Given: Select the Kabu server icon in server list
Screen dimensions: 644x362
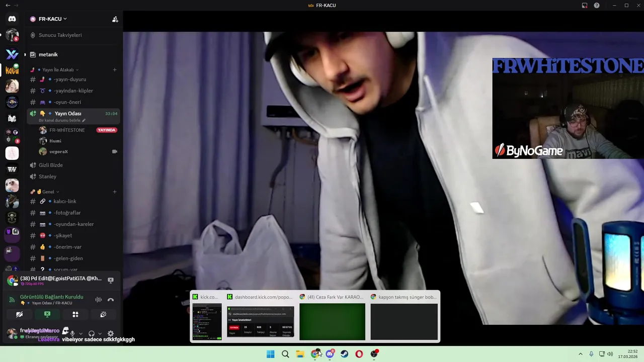Looking at the screenshot, I should [x=12, y=70].
